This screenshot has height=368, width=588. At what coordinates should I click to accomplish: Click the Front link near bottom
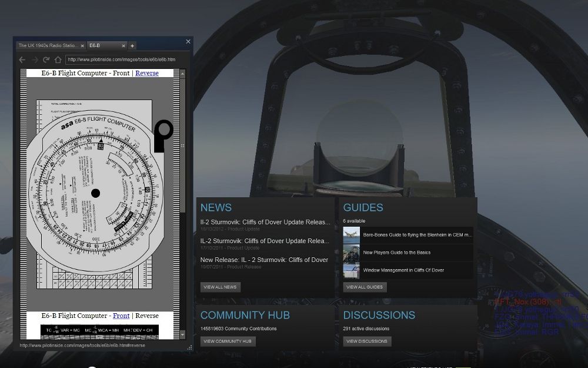[121, 316]
